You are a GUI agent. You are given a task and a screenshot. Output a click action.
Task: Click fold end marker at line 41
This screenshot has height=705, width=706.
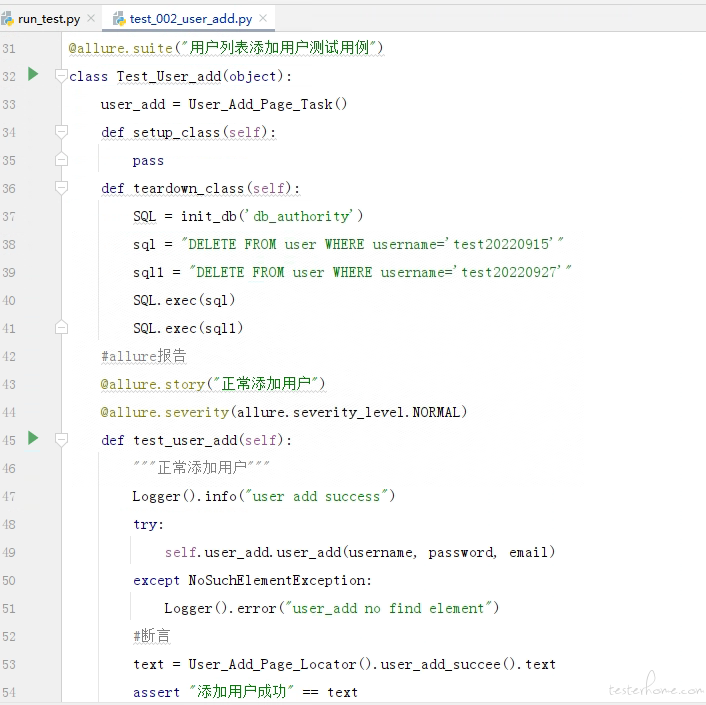click(61, 327)
